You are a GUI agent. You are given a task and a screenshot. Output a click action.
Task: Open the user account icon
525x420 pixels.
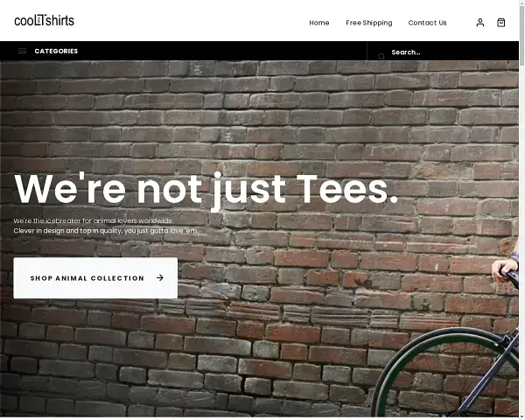(x=479, y=23)
